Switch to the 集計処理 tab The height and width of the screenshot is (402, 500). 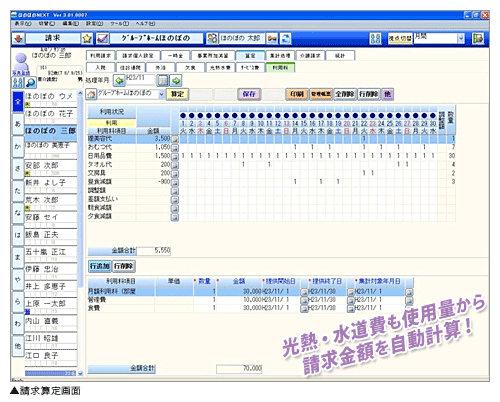(x=280, y=56)
